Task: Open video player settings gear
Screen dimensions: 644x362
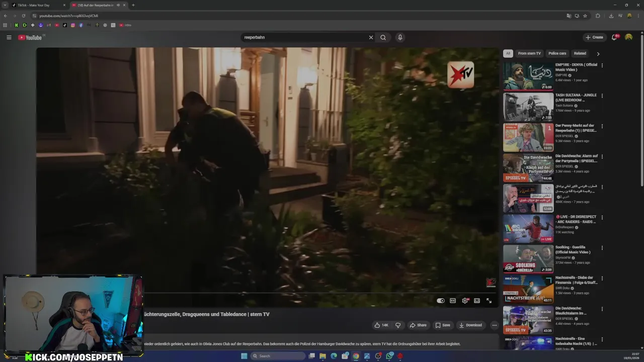Action: 465,301
